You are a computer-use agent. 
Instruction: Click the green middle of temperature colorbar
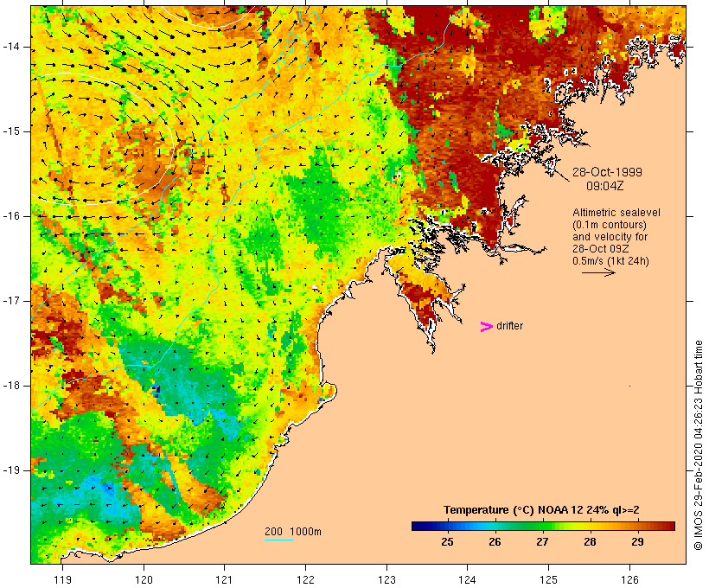pyautogui.click(x=543, y=526)
